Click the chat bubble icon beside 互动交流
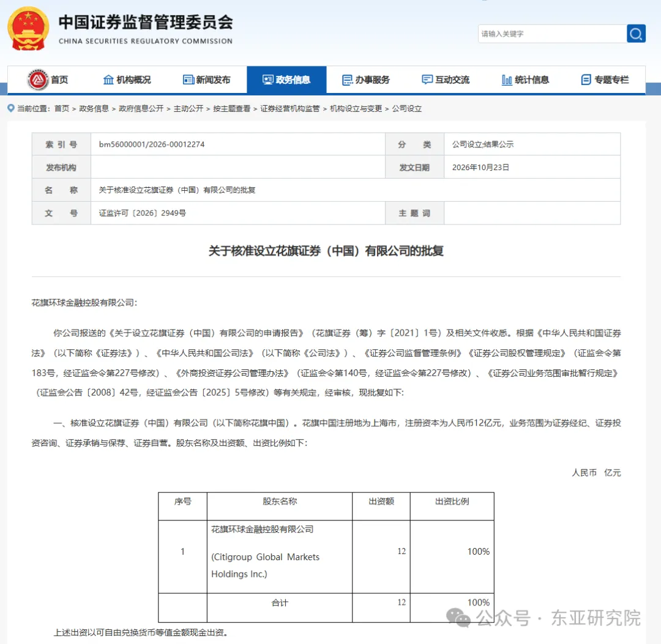Image resolution: width=661 pixels, height=644 pixels. (427, 80)
